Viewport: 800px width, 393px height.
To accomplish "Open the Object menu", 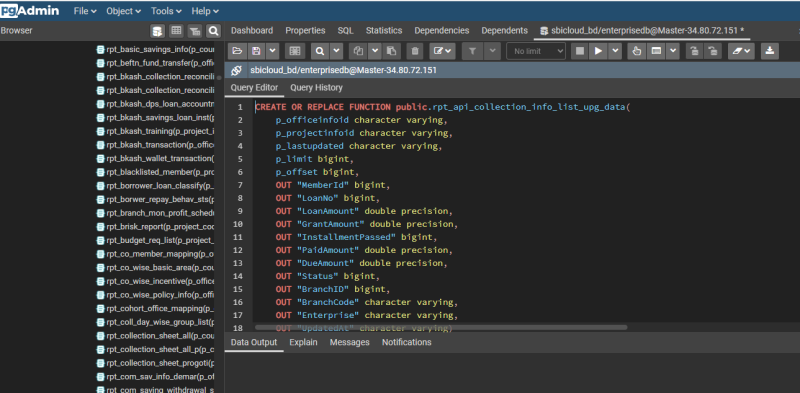I will tap(123, 11).
